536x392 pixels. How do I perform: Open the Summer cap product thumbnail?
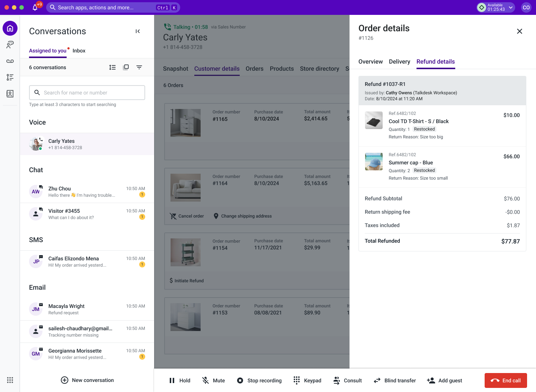point(374,161)
